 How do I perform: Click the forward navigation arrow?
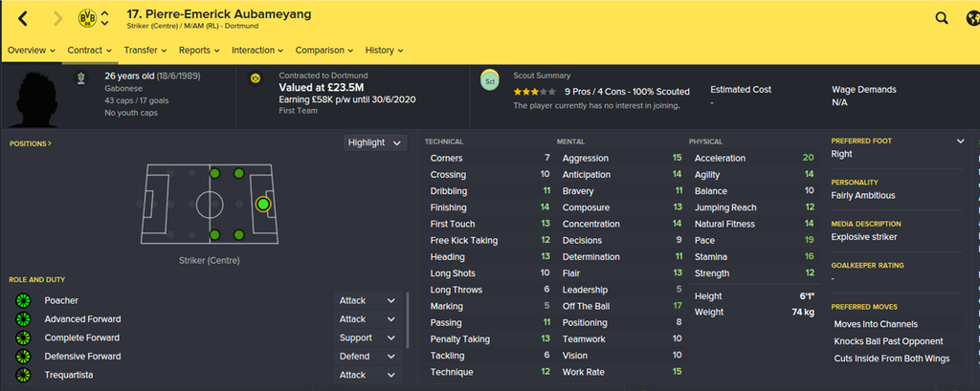[x=58, y=19]
